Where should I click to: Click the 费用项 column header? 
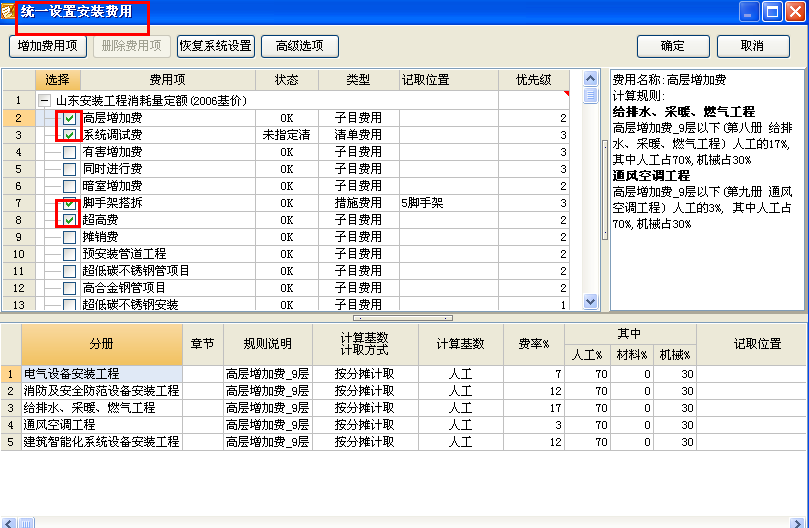[x=168, y=80]
